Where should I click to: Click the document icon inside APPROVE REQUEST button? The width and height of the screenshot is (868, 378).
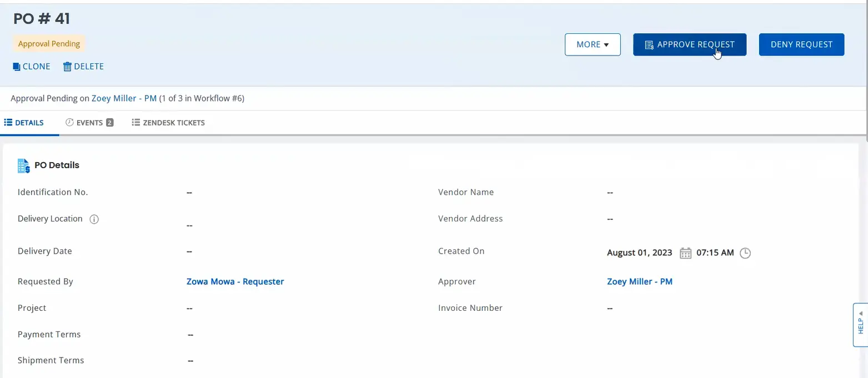[649, 44]
